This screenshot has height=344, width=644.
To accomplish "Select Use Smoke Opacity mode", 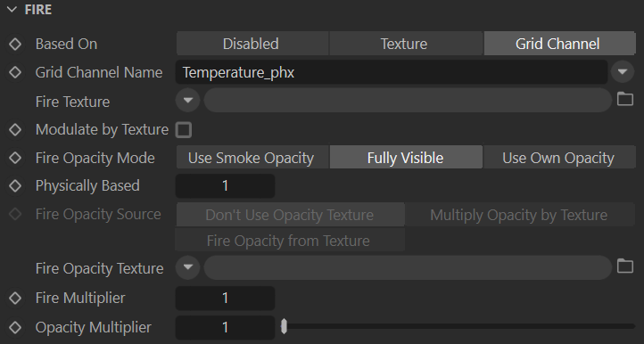I will click(x=252, y=158).
